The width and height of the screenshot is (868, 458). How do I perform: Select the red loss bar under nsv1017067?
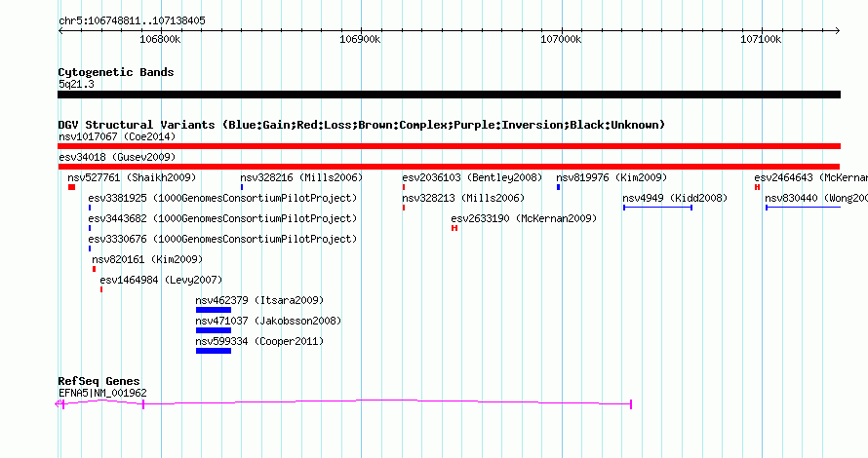click(449, 146)
